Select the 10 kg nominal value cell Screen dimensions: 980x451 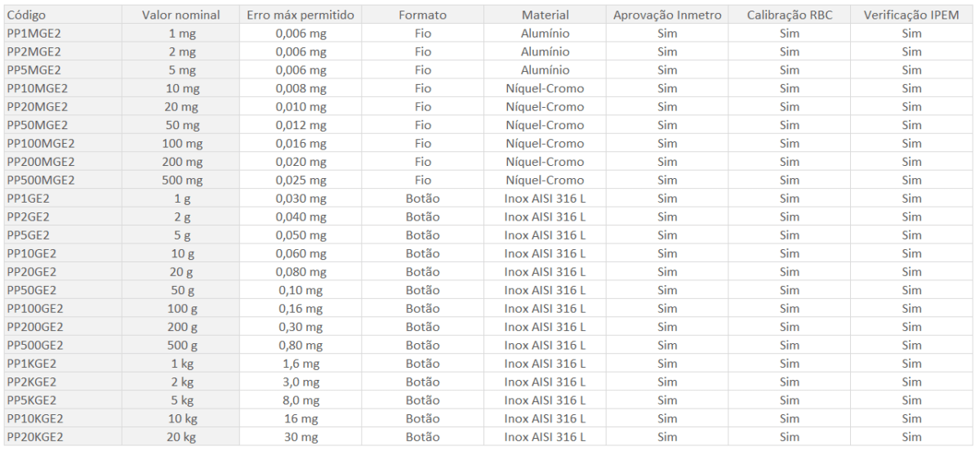179,418
